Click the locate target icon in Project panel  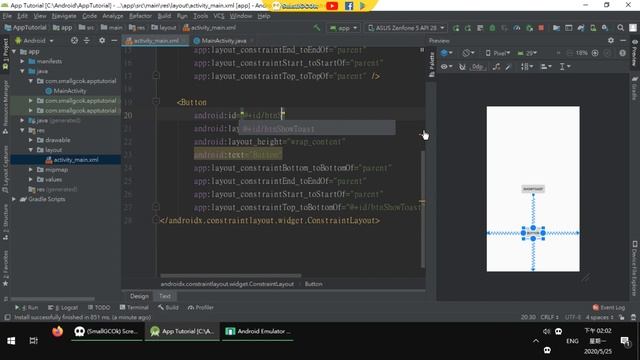74,40
